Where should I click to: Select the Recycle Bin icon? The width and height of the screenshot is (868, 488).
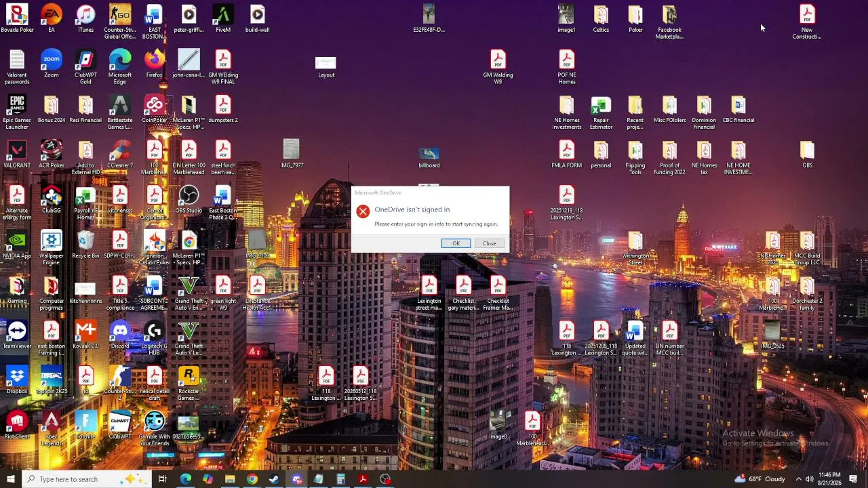(85, 245)
